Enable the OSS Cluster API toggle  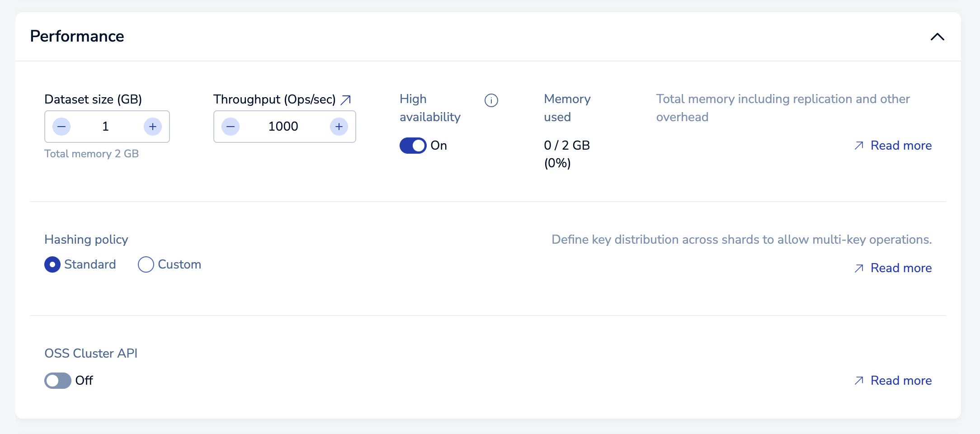point(57,381)
